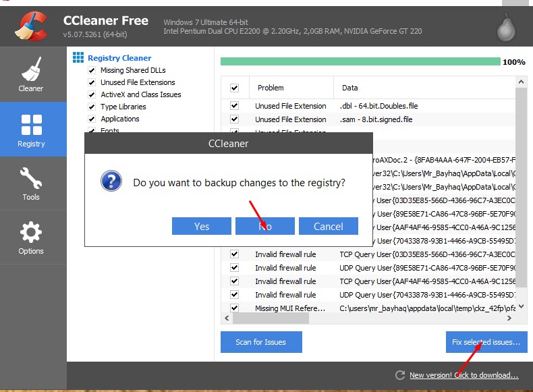Sort by the Data column header
This screenshot has height=392, width=533.
[424, 88]
